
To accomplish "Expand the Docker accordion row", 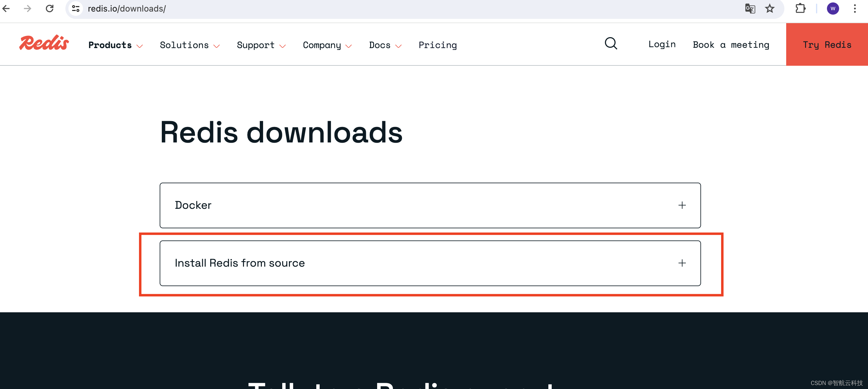I will [430, 205].
